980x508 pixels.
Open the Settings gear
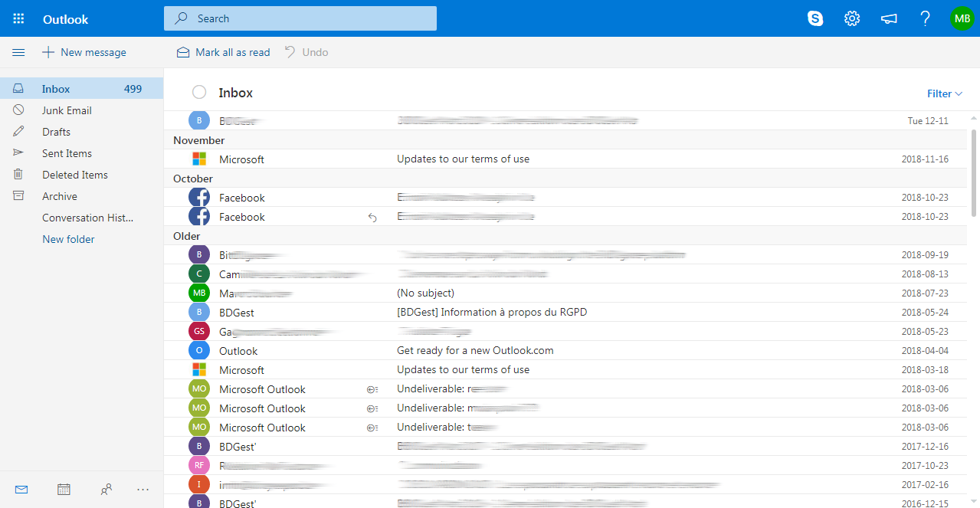[x=851, y=18]
